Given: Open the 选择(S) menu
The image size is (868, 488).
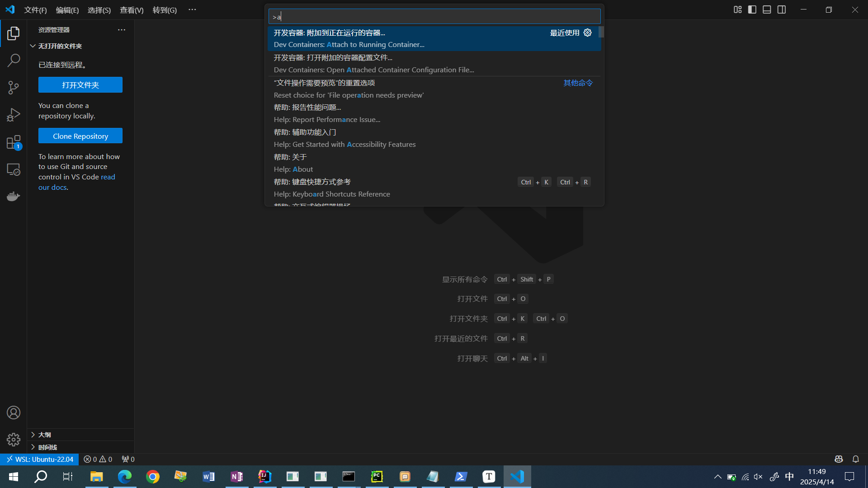Looking at the screenshot, I should point(99,10).
